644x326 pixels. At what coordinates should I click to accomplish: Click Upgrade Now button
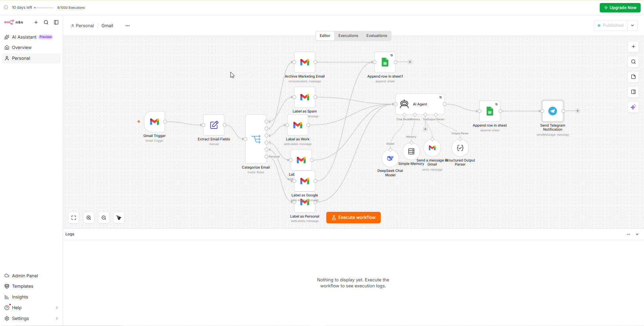[620, 8]
